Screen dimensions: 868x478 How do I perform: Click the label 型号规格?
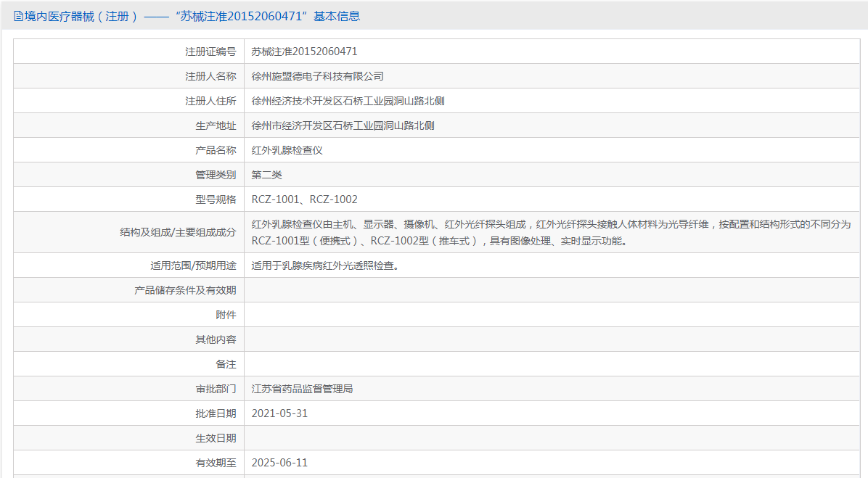click(x=216, y=199)
